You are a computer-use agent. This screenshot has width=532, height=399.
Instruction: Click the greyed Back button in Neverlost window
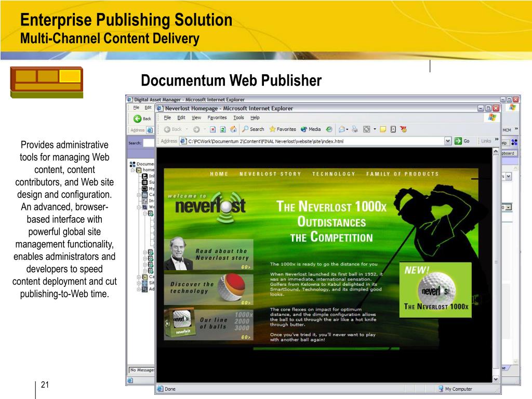point(172,129)
